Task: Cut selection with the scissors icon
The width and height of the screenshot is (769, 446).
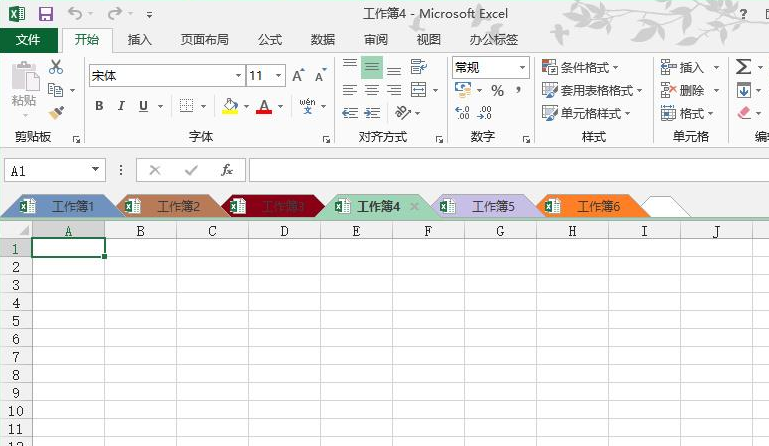Action: point(56,67)
